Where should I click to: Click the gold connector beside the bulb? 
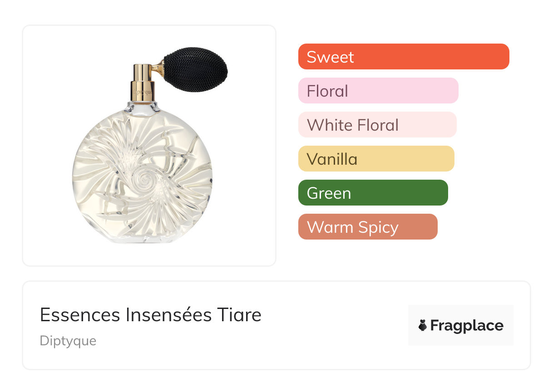[158, 69]
